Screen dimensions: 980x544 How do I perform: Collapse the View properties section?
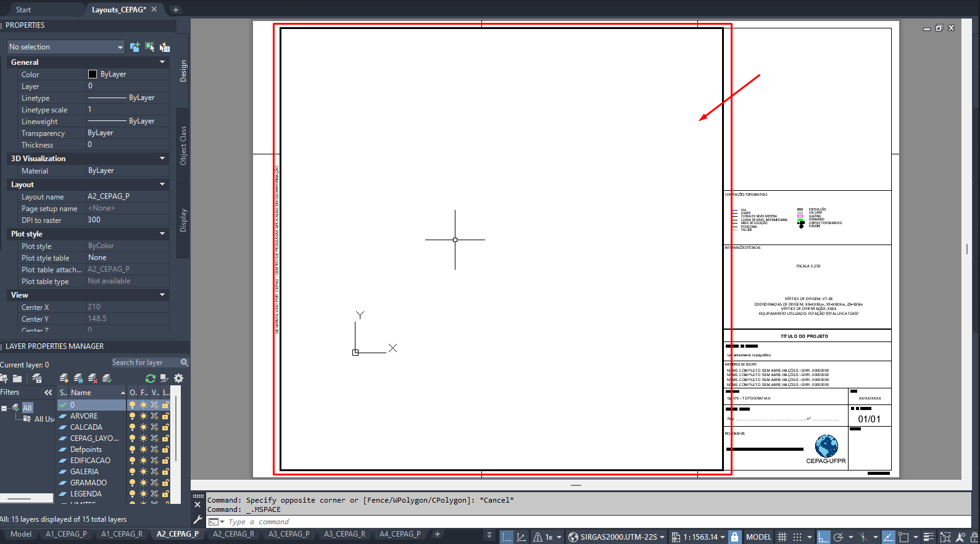162,295
